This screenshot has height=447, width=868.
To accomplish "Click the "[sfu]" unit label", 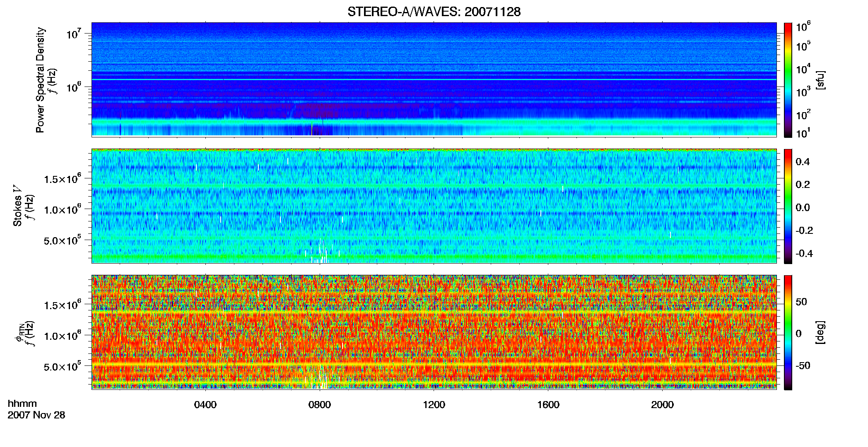I will (x=820, y=80).
